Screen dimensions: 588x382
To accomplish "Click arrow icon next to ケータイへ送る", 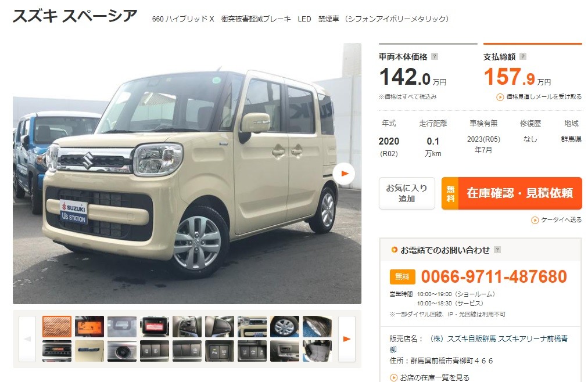I will tap(535, 220).
